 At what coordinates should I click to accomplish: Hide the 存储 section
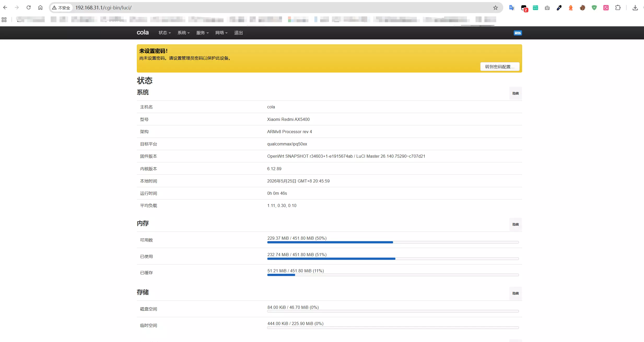516,293
